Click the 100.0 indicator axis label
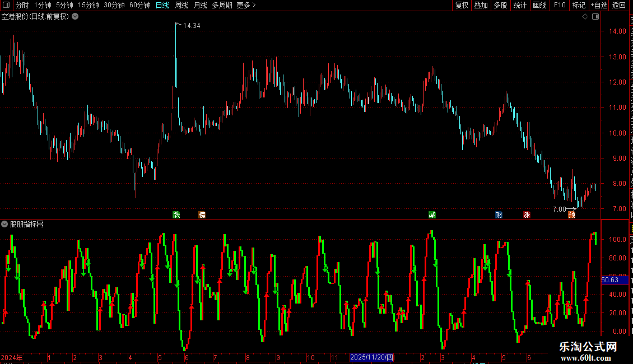The image size is (633, 364). click(x=618, y=240)
